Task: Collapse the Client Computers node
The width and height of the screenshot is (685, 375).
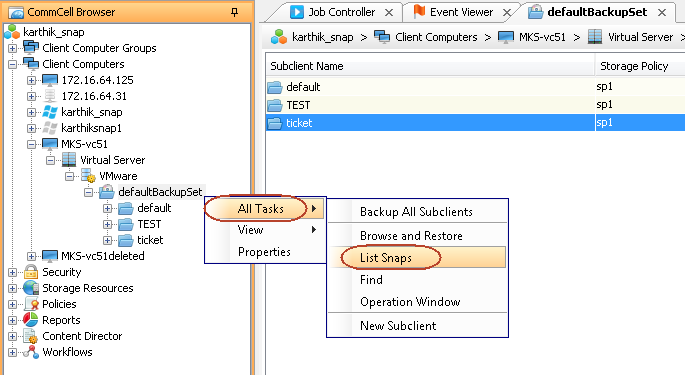Action: pos(12,64)
